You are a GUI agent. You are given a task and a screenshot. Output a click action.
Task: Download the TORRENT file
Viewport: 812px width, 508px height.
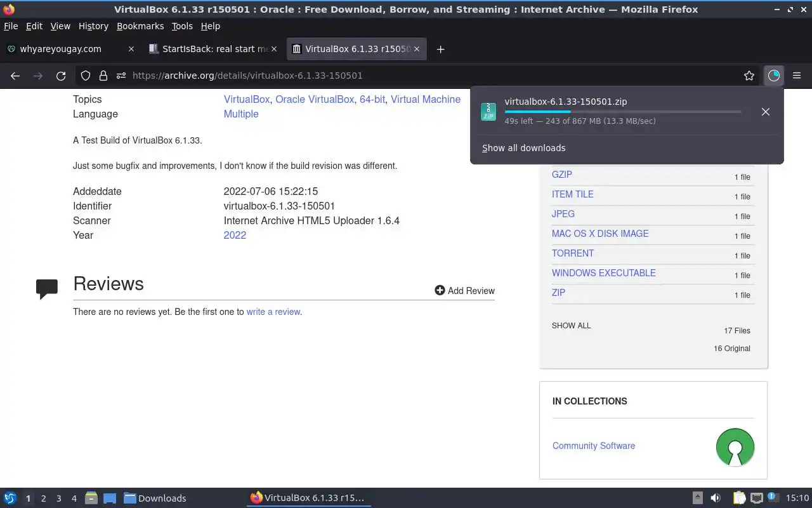click(573, 253)
